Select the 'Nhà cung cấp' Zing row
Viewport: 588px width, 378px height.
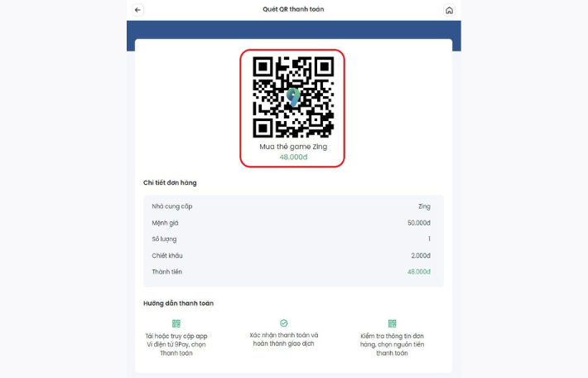[291, 206]
